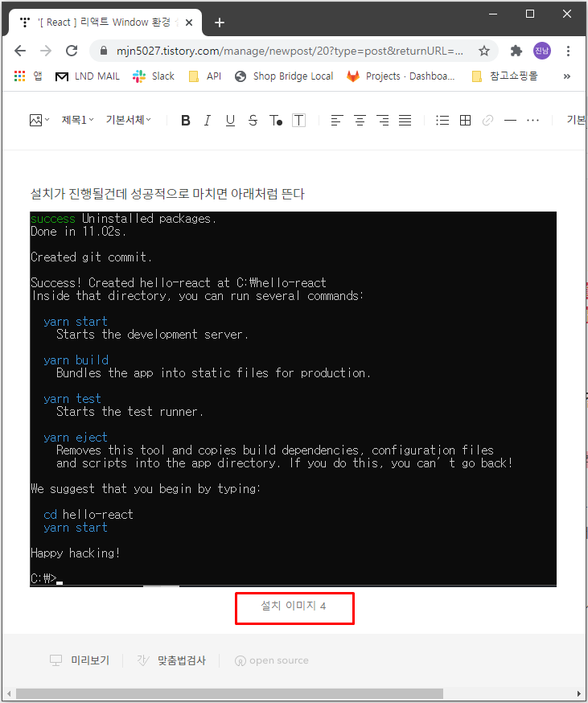
Task: Show more bookmarks with the double chevron
Action: click(567, 76)
